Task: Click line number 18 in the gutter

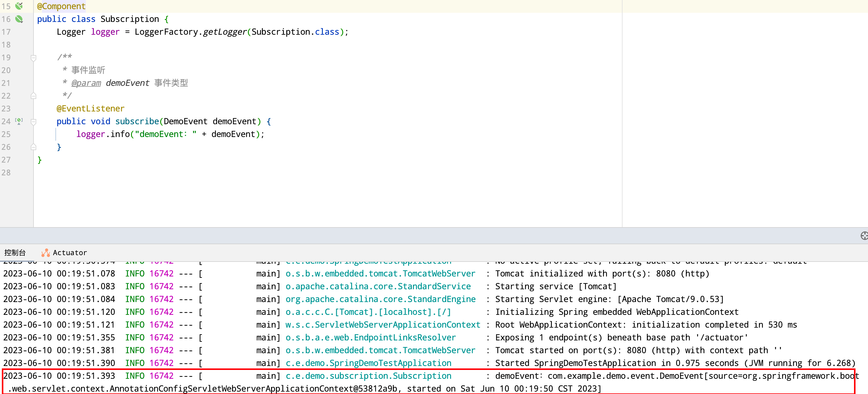Action: pos(6,44)
